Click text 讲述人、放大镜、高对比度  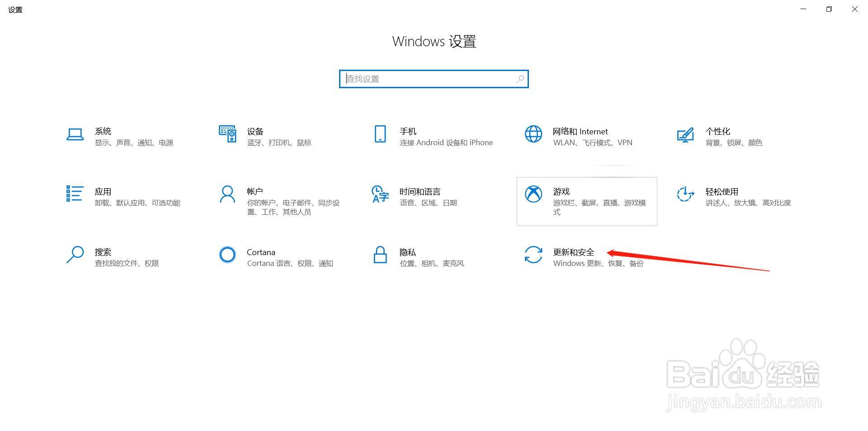[x=748, y=203]
